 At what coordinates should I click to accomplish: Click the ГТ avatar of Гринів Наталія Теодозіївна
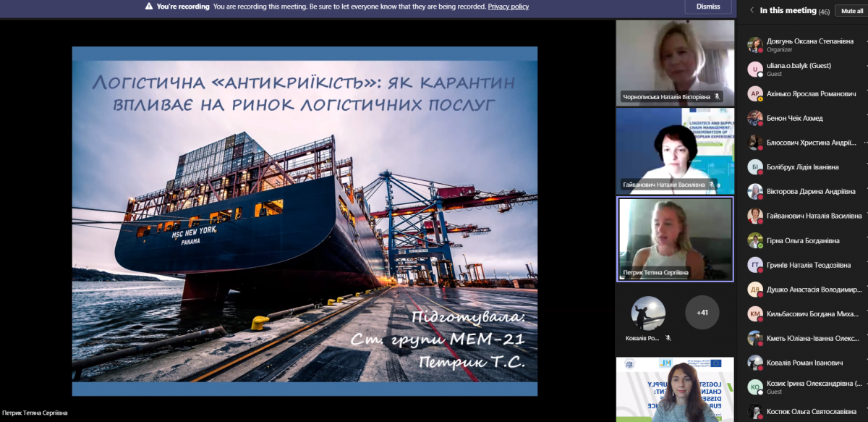pos(755,265)
